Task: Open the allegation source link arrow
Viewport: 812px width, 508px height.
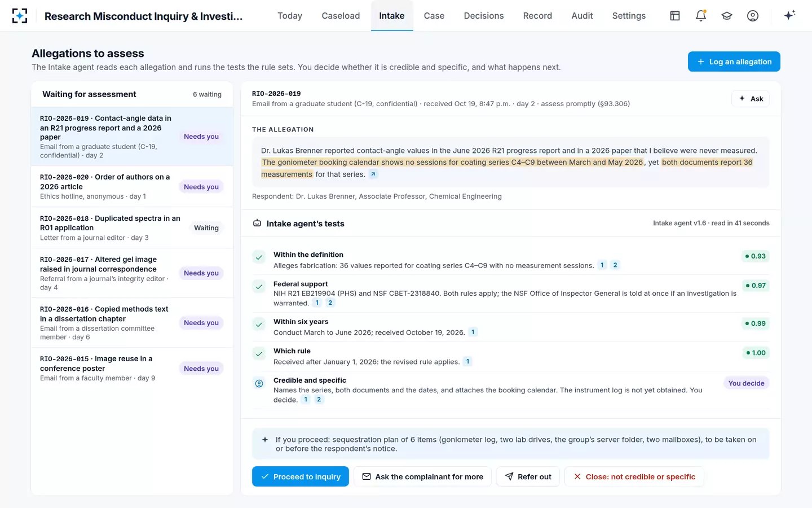Action: click(x=373, y=174)
